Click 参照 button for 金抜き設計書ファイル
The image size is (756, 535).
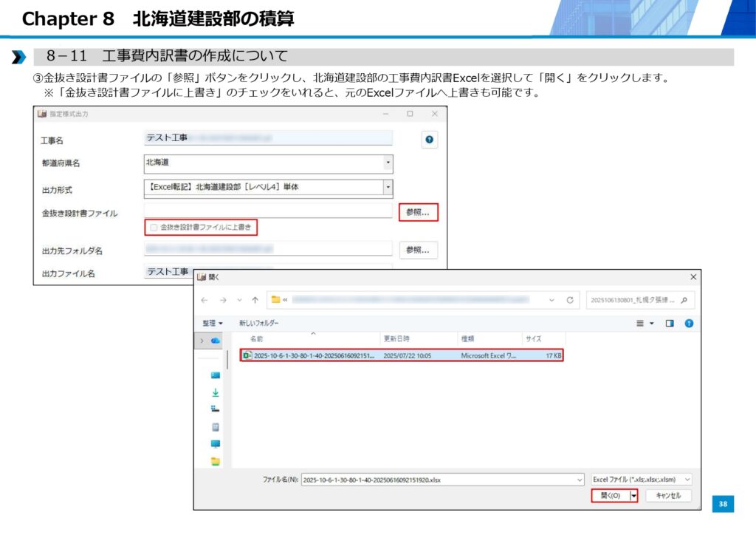point(419,213)
